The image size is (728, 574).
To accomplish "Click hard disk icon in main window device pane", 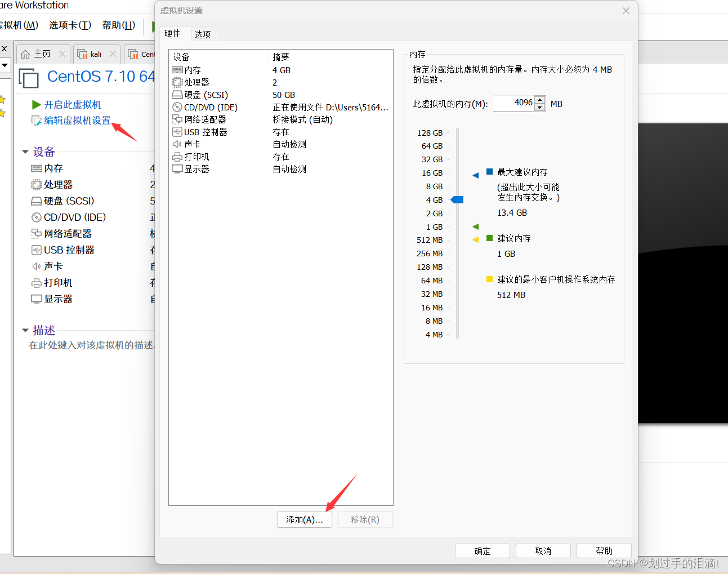I will tap(37, 201).
